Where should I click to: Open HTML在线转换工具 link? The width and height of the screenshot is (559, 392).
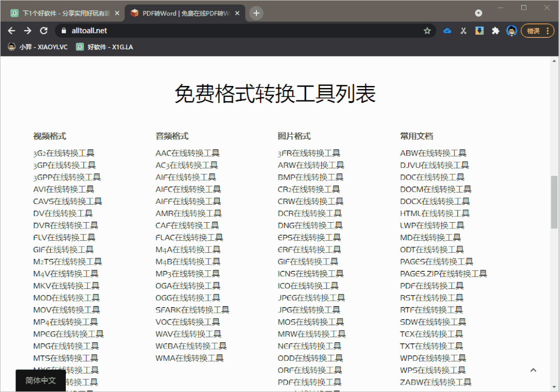point(435,213)
